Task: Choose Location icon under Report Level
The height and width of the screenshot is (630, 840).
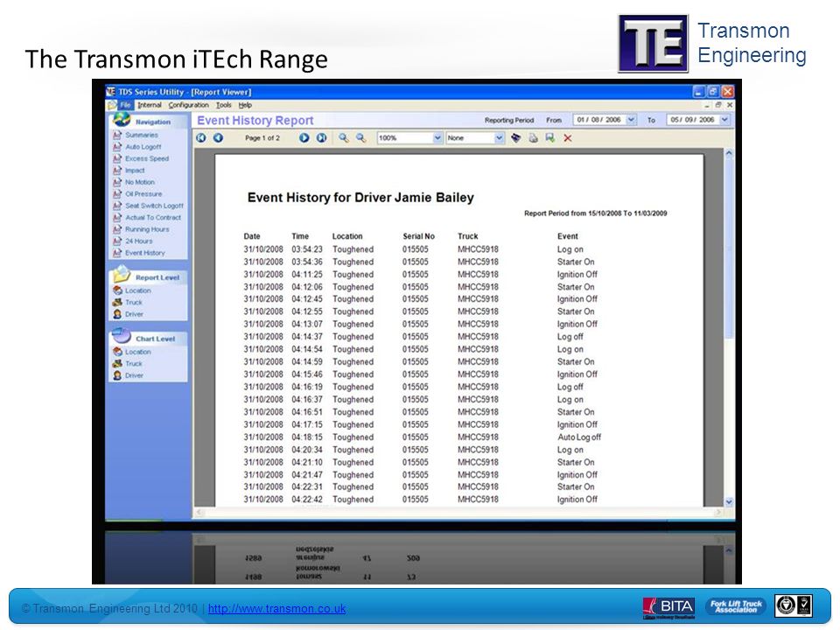Action: click(x=118, y=290)
